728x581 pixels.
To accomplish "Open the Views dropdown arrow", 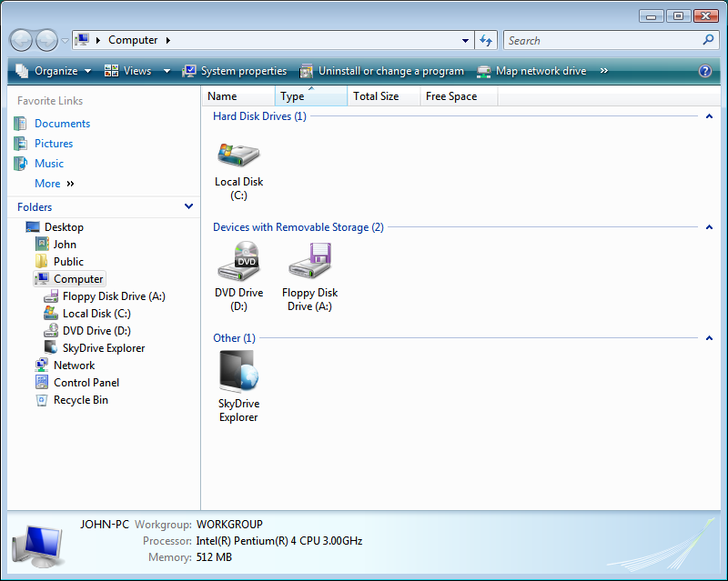I will pos(167,71).
